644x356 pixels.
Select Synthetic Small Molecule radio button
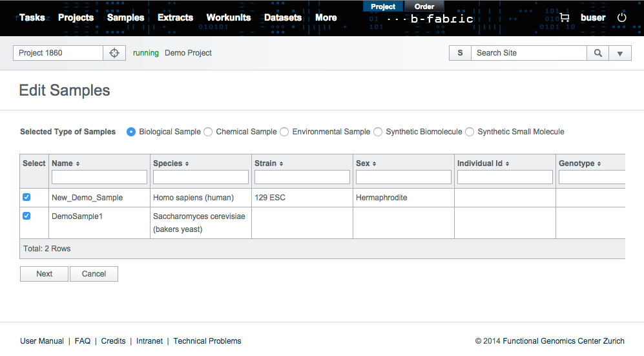point(470,132)
